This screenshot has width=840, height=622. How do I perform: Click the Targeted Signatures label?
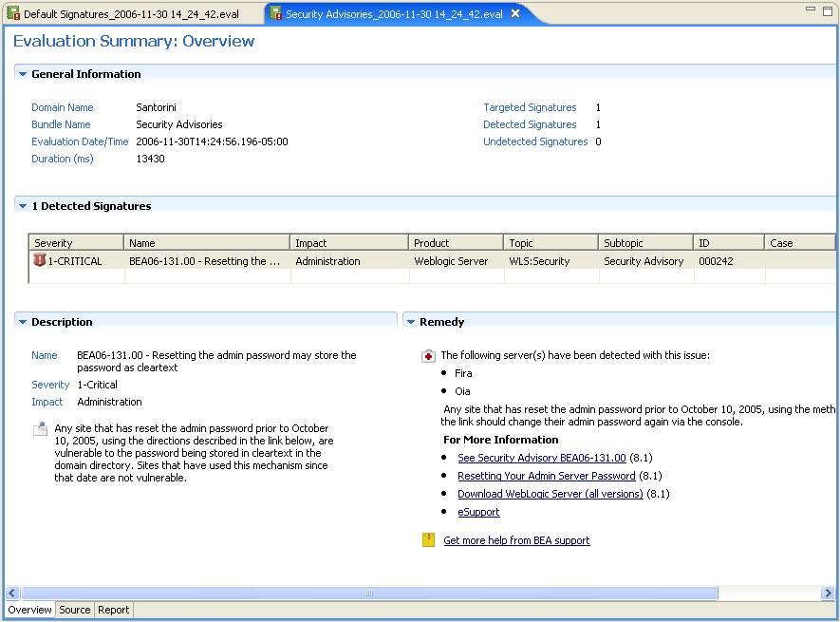click(530, 107)
